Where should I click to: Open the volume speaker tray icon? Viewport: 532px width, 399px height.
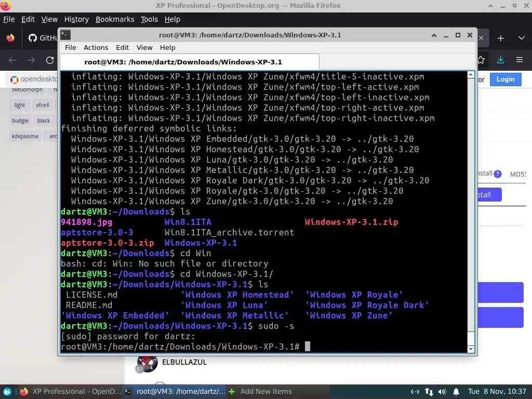pos(442,392)
